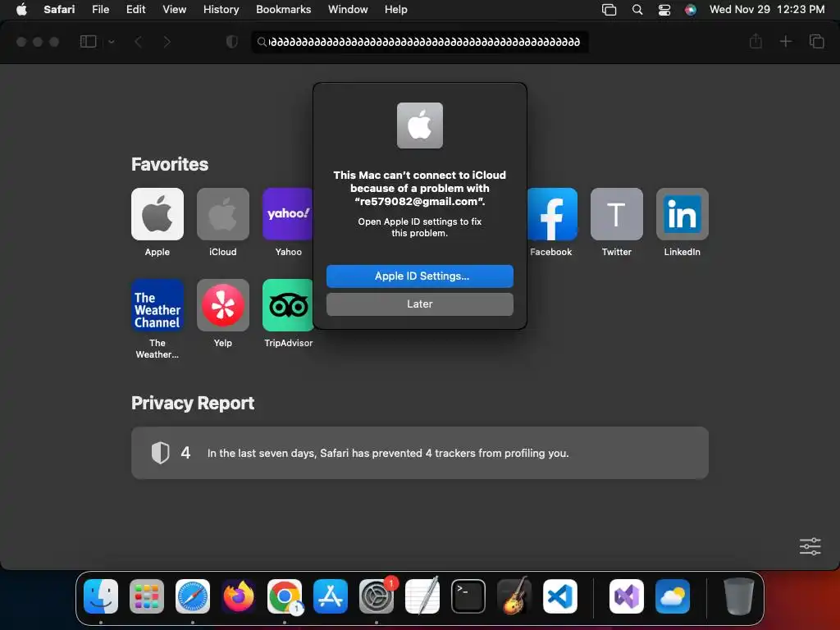Open the File menu
The height and width of the screenshot is (630, 840).
pyautogui.click(x=101, y=9)
